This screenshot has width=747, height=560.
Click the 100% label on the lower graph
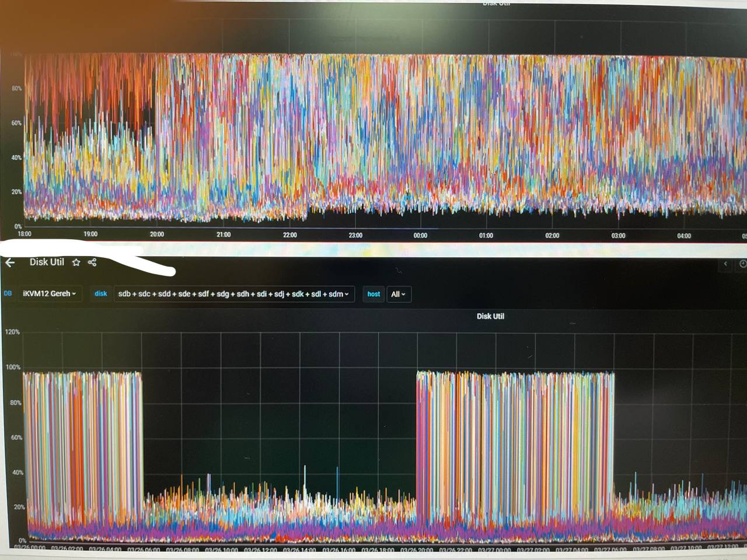point(13,367)
